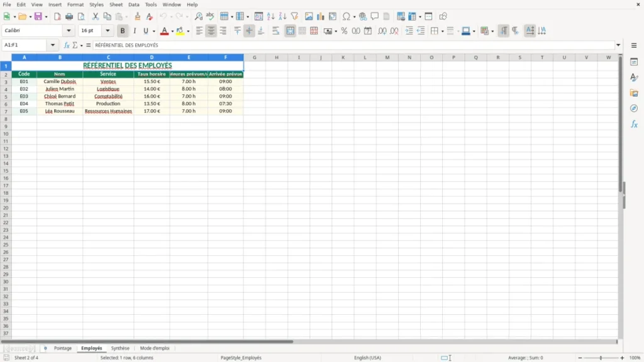Clear direct formatting
Viewport: 644px width, 362px height.
[150, 16]
